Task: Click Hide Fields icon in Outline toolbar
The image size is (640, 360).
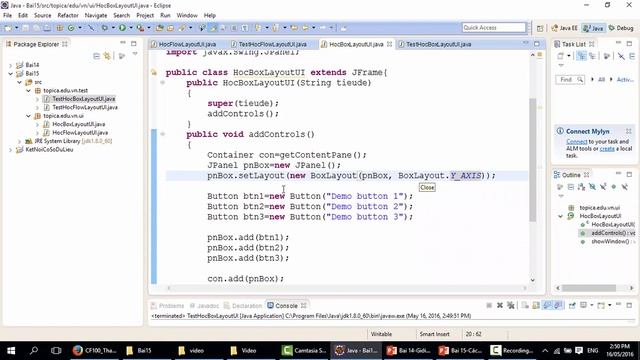Action: tap(592, 187)
